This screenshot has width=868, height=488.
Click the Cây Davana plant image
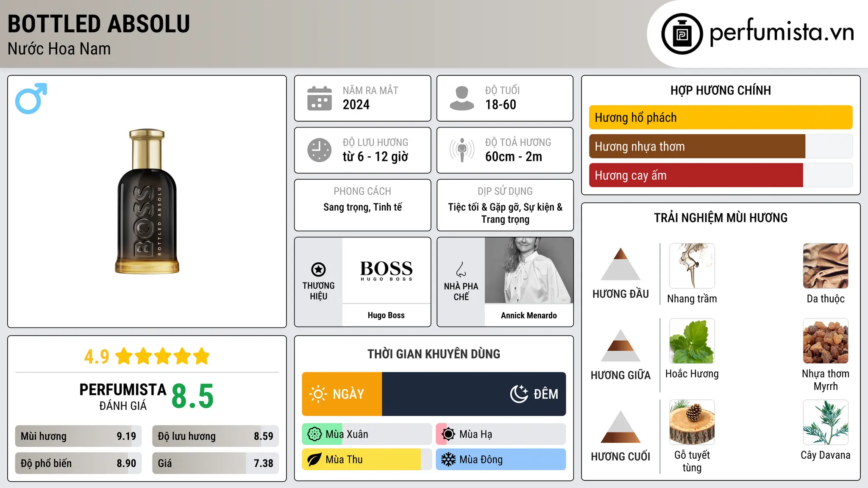coord(826,422)
